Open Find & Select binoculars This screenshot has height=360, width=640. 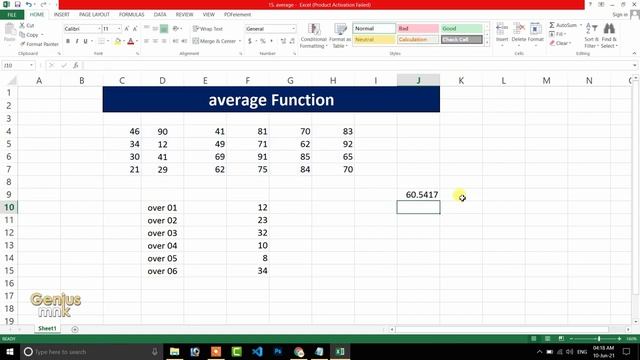609,36
